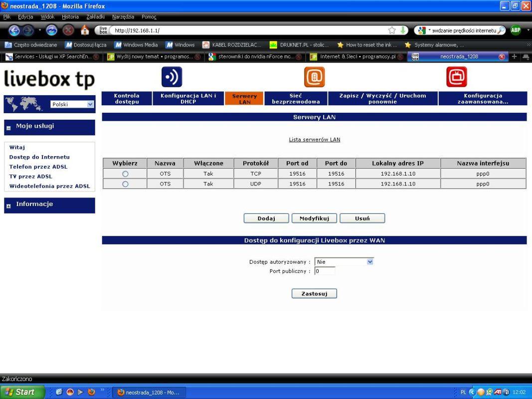Open the Witaj link
The image size is (532, 399).
(x=17, y=147)
